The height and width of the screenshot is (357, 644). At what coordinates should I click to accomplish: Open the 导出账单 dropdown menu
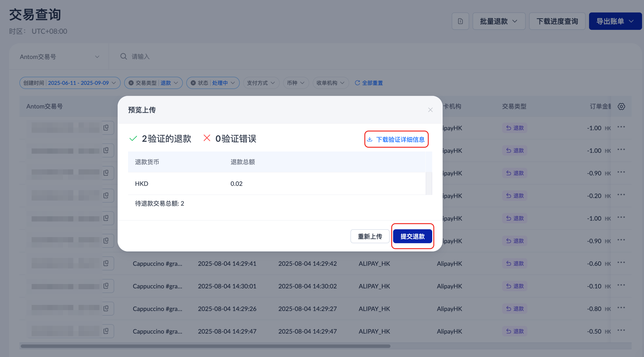[x=615, y=21]
